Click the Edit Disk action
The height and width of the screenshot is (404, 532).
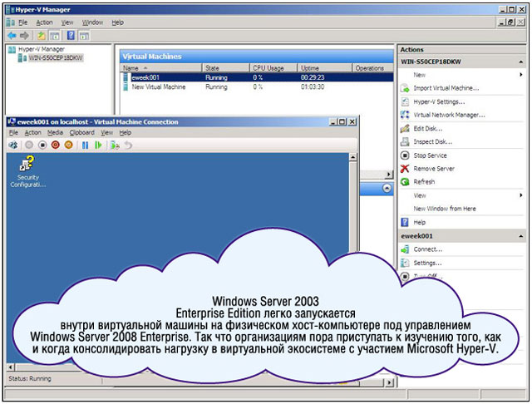pyautogui.click(x=428, y=129)
